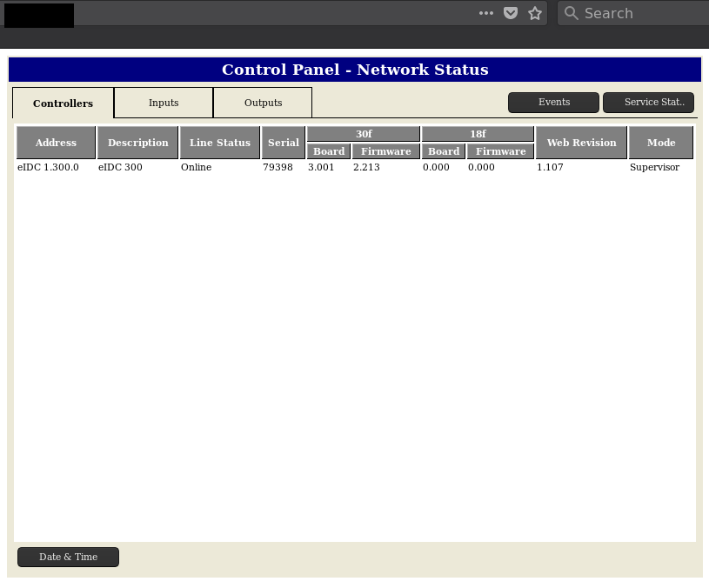709x588 pixels.
Task: Open the Events panel
Action: click(553, 102)
